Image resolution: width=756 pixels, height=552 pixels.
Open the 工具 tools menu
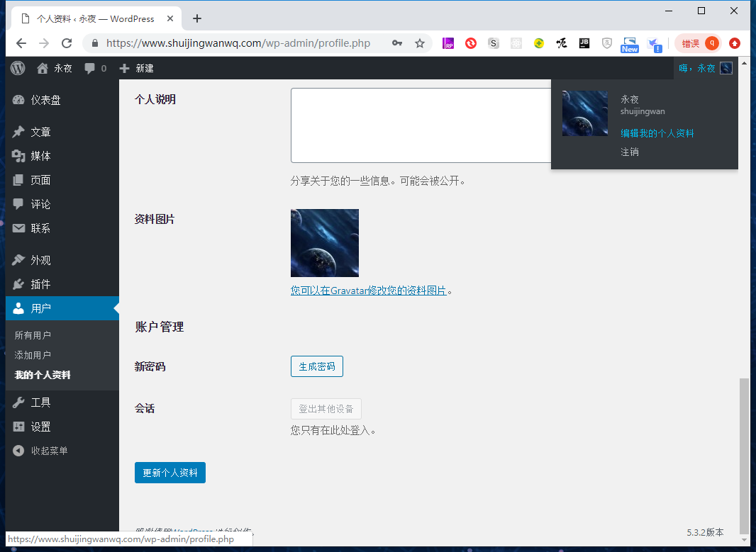pyautogui.click(x=62, y=402)
